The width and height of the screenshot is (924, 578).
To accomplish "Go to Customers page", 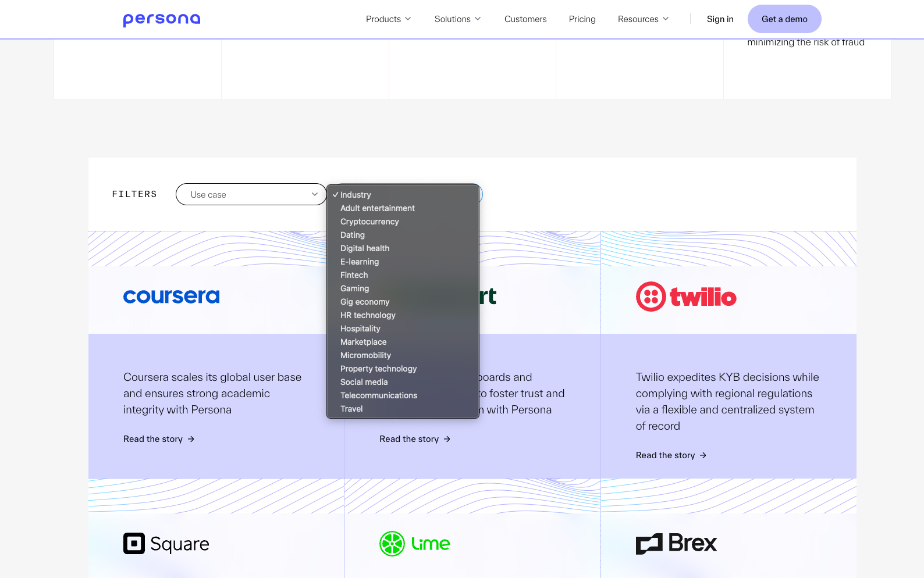I will tap(525, 19).
